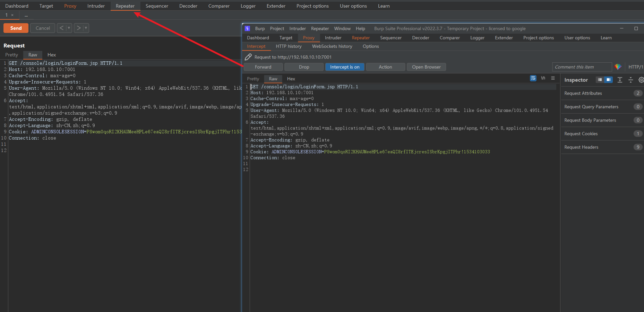Click the Host line in Repeater request
Viewport: 644px width, 312px height.
point(42,69)
